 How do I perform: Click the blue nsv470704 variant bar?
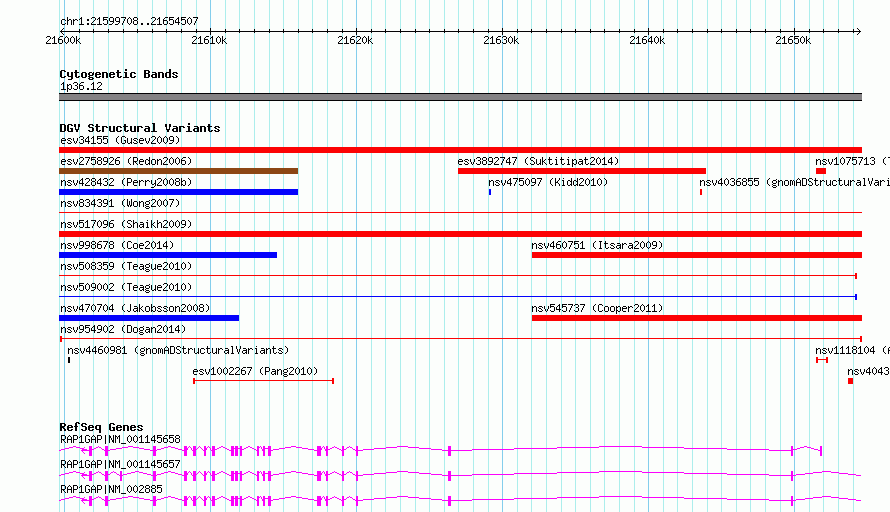(149, 318)
